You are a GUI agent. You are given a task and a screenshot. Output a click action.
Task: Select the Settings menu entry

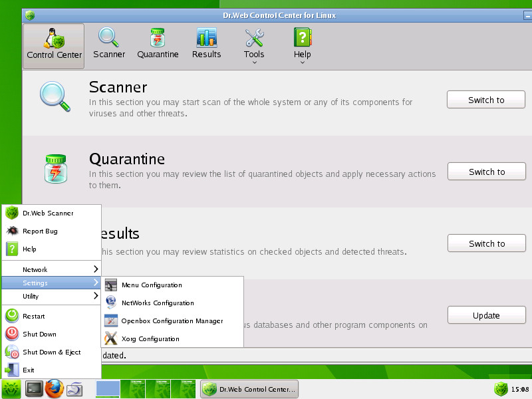pos(52,283)
